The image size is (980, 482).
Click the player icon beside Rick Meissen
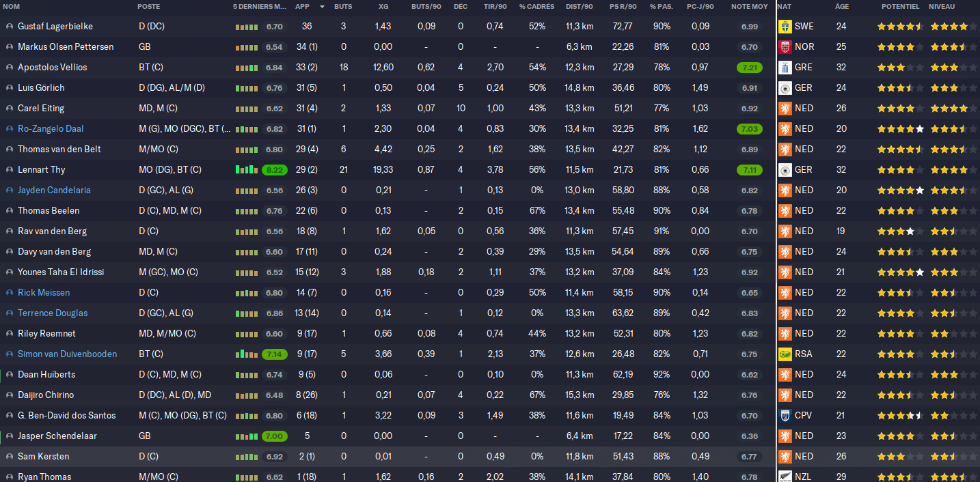point(10,293)
